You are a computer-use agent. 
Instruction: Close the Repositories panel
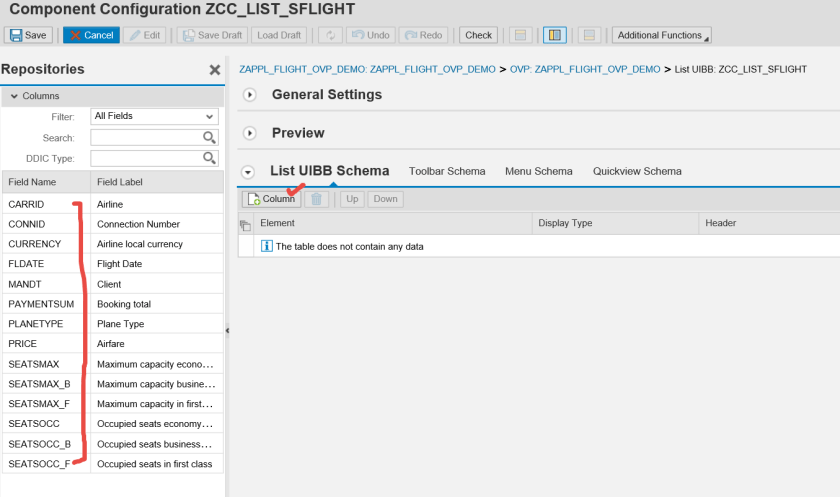(214, 70)
